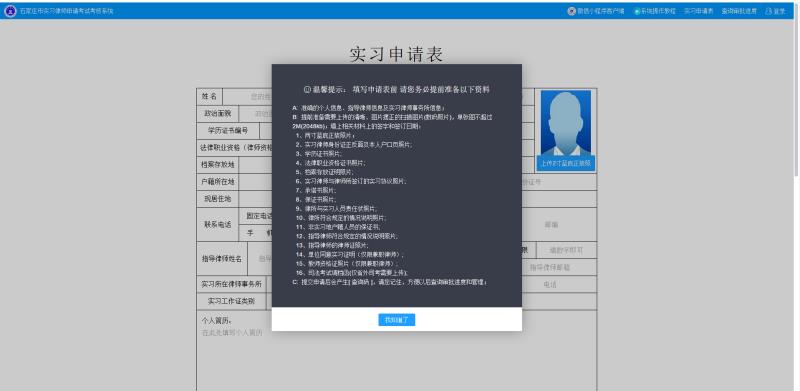Click the system logo emblem in the header
800x391 pixels.
[10, 11]
